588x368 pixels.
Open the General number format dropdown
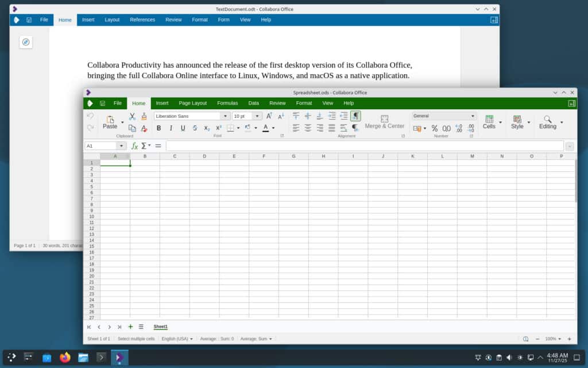pos(472,116)
